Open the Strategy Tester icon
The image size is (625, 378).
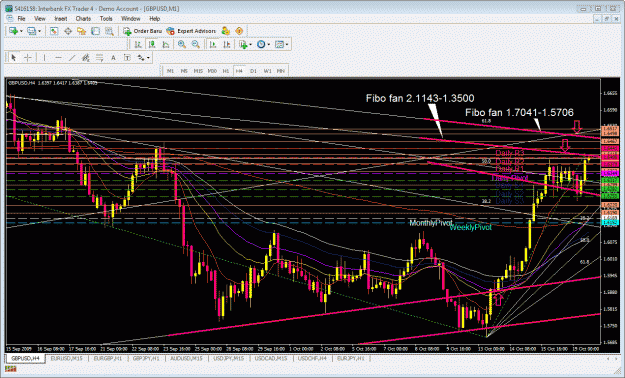point(109,31)
